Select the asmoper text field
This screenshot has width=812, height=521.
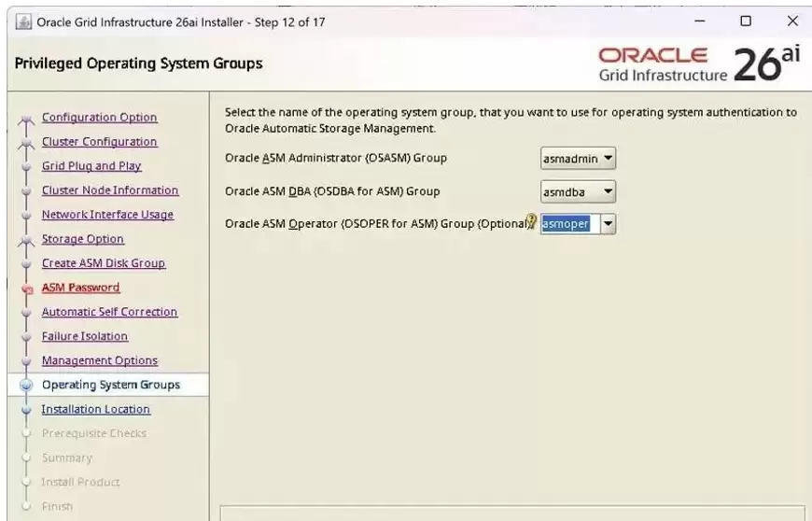coord(570,224)
